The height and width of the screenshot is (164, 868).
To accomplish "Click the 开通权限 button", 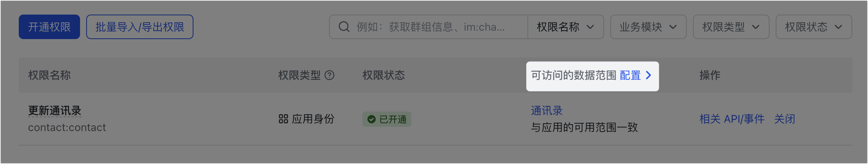I will 49,27.
